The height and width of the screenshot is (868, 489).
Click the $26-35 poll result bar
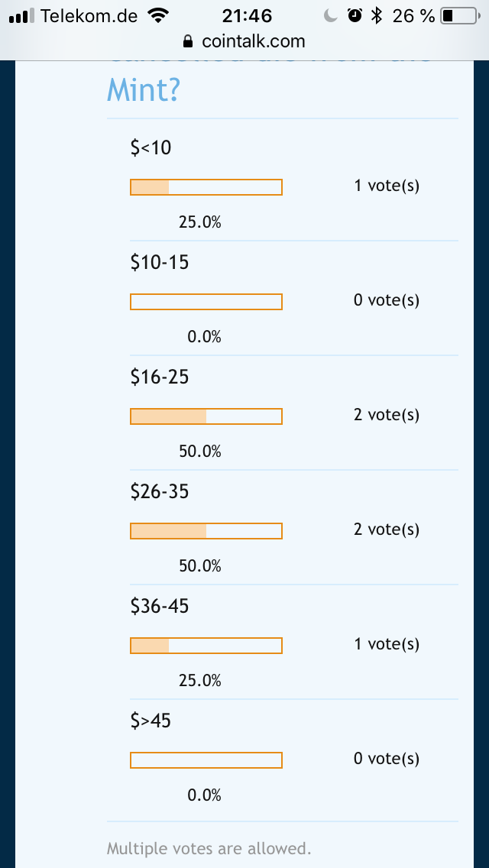click(x=206, y=531)
